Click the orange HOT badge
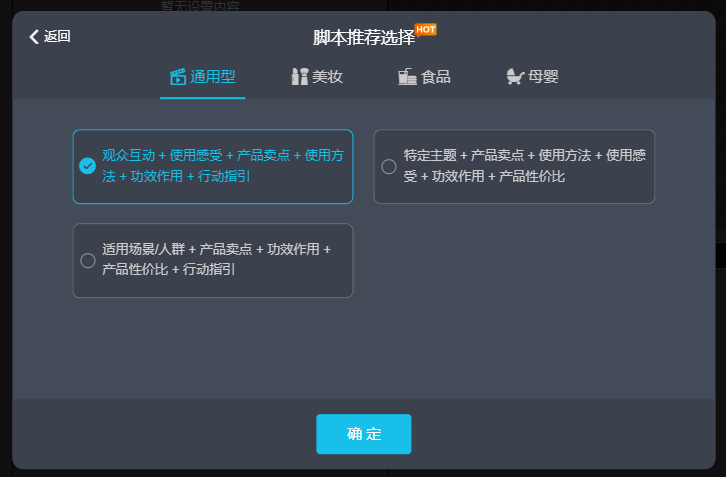The width and height of the screenshot is (726, 477). point(426,30)
